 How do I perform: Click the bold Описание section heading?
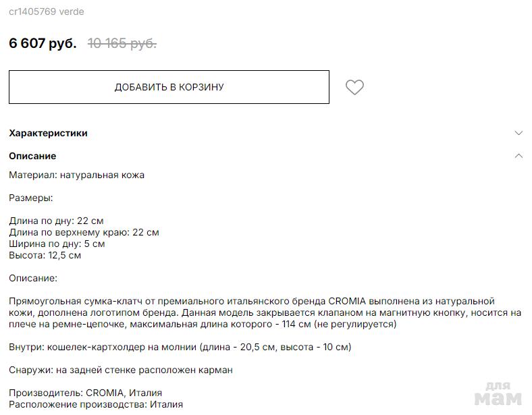pos(32,156)
